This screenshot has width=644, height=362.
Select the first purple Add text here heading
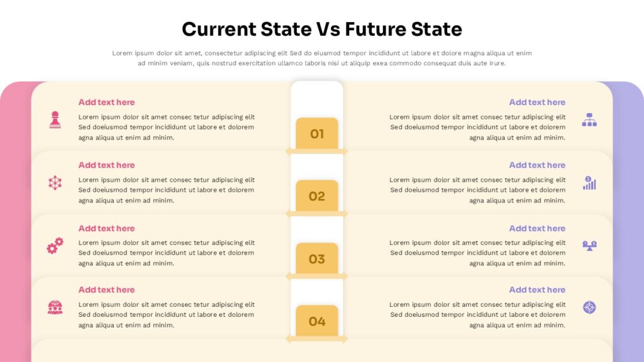[x=537, y=102]
